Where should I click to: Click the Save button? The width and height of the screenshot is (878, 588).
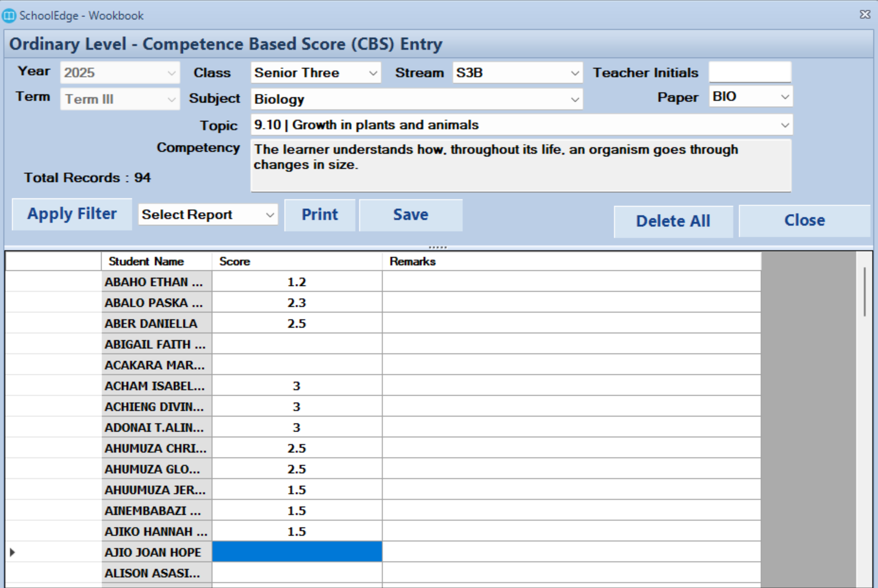click(x=411, y=215)
